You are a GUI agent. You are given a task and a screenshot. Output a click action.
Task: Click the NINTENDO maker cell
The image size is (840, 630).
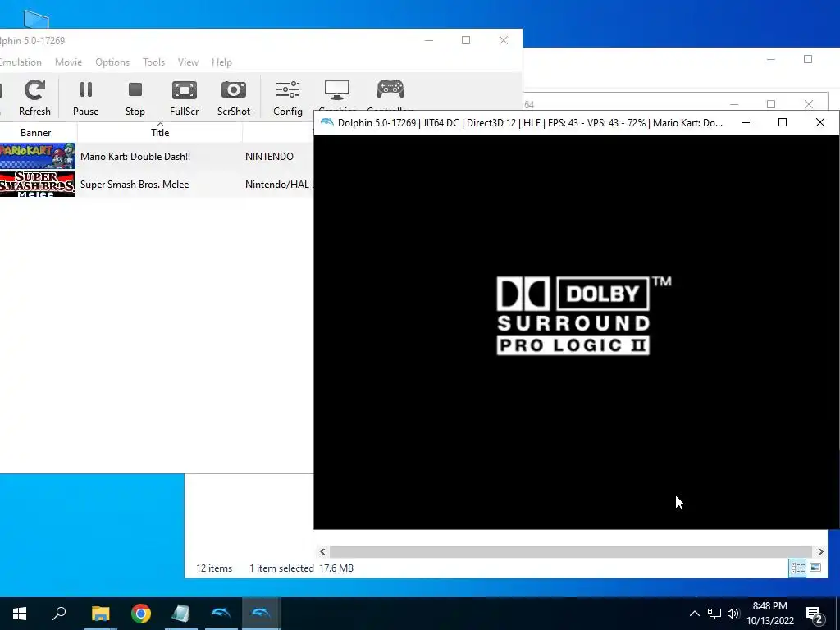click(269, 157)
